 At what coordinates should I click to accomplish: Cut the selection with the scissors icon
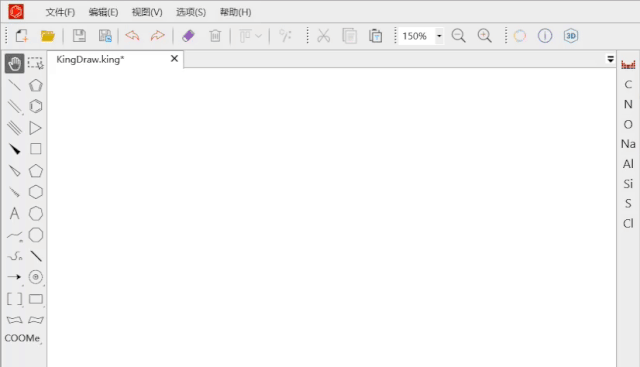click(324, 36)
